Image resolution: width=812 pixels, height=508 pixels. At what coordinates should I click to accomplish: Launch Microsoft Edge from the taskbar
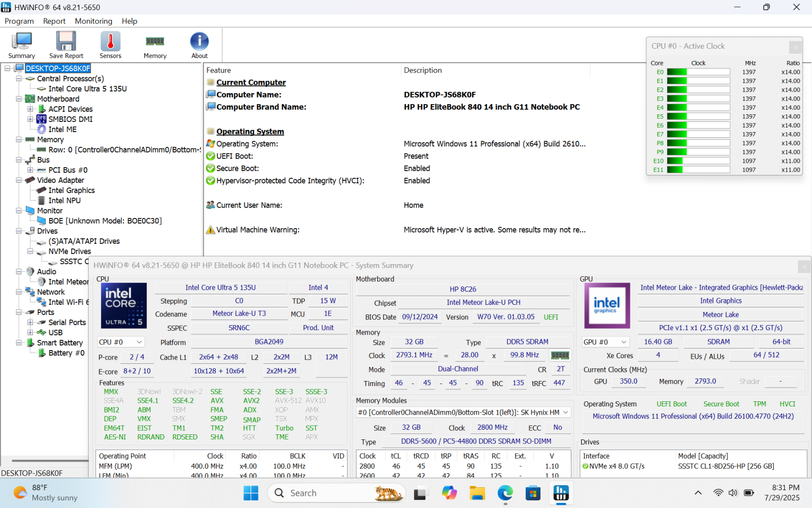505,493
